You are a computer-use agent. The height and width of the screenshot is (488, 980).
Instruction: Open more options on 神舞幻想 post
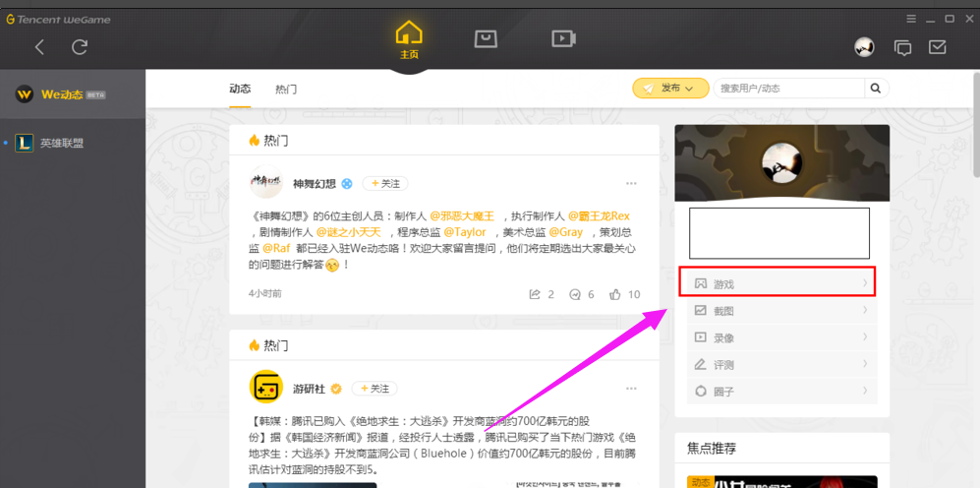[631, 184]
